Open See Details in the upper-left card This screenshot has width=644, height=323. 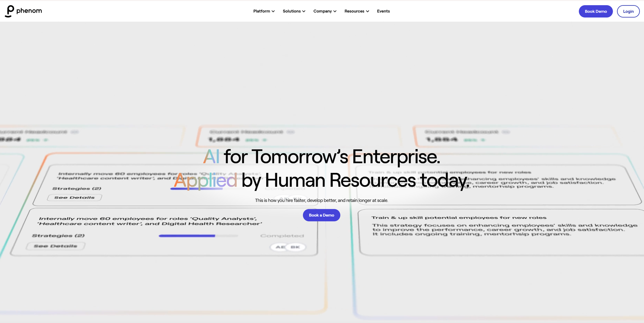coord(74,197)
